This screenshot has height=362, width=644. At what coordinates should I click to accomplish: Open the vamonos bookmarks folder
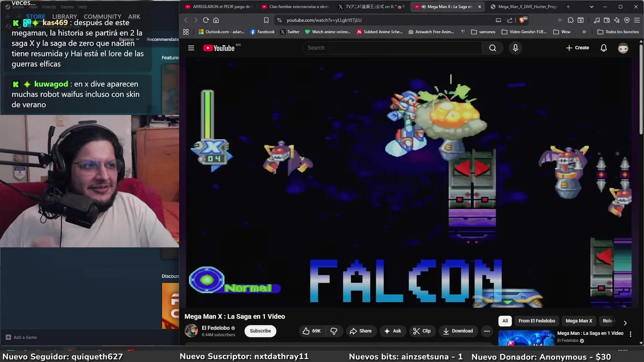pos(483,32)
